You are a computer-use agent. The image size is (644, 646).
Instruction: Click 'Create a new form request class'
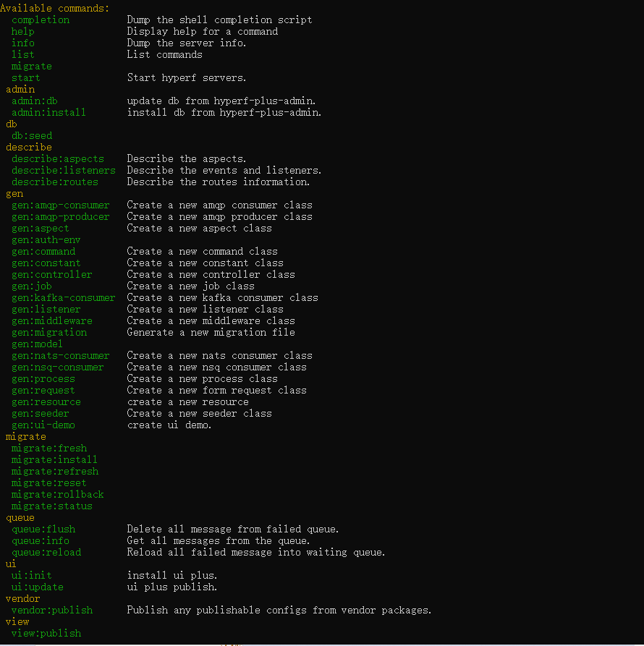[x=217, y=390]
